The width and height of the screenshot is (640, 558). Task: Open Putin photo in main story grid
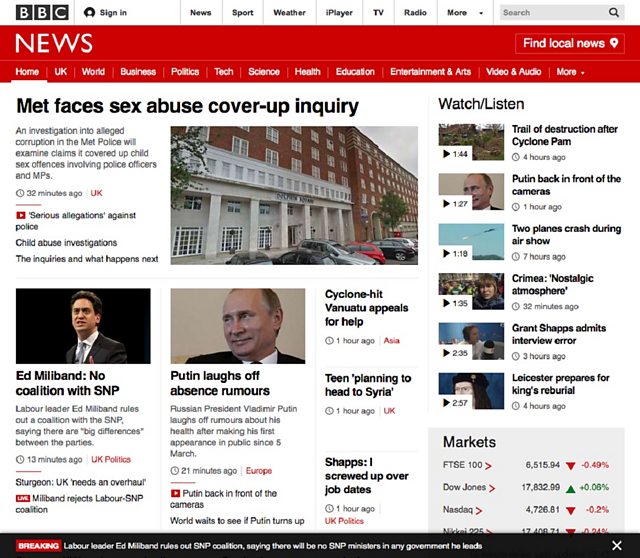coord(238,326)
